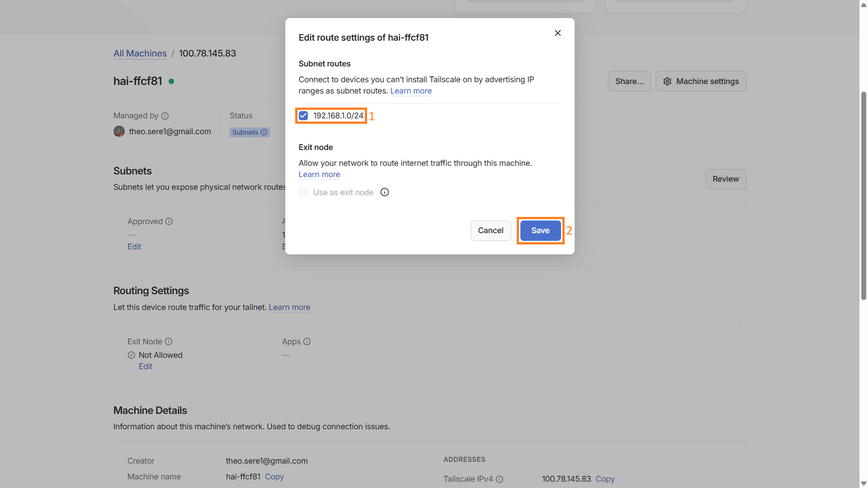Open Learn more link under Subnet routes
The width and height of the screenshot is (868, 488).
coord(410,91)
